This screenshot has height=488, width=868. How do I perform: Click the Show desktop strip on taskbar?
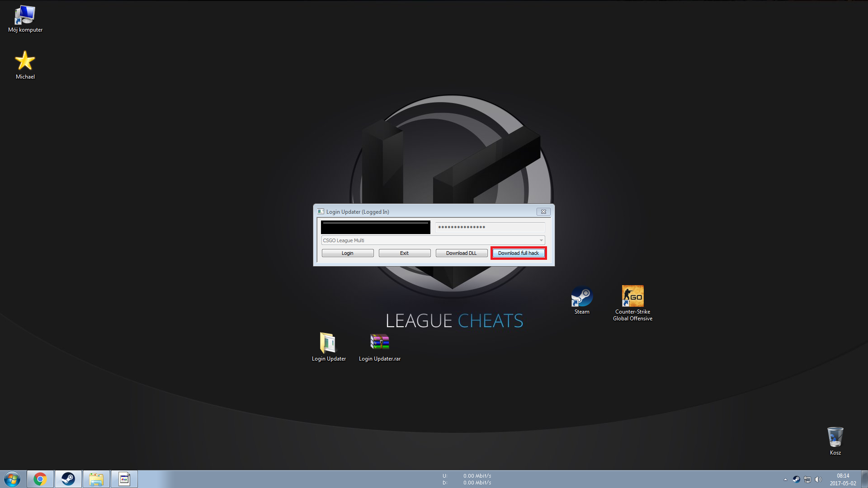(x=864, y=479)
